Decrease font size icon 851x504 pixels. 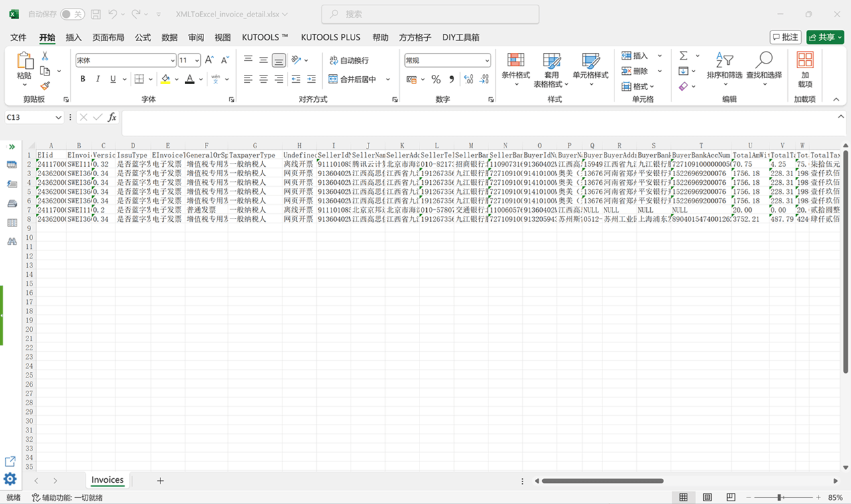225,60
